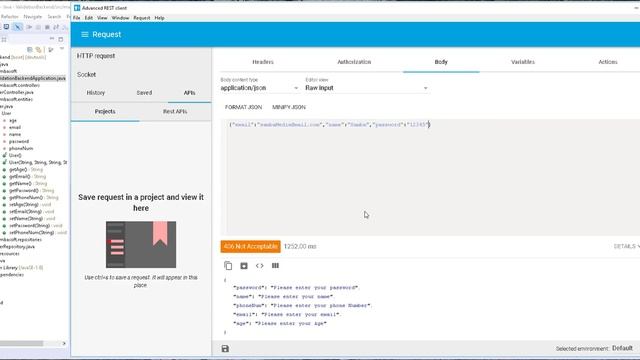Click Socket navigation item
640x360 pixels.
[x=86, y=75]
